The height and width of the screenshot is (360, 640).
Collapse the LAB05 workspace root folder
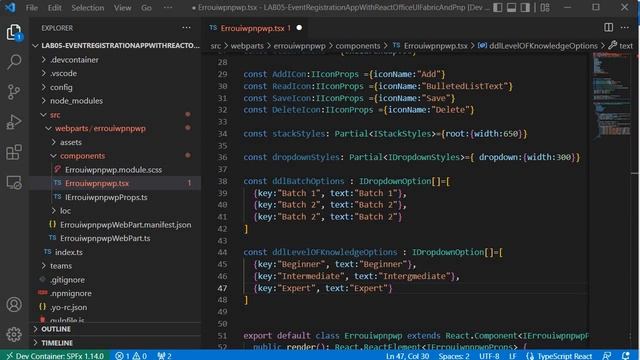(x=116, y=45)
